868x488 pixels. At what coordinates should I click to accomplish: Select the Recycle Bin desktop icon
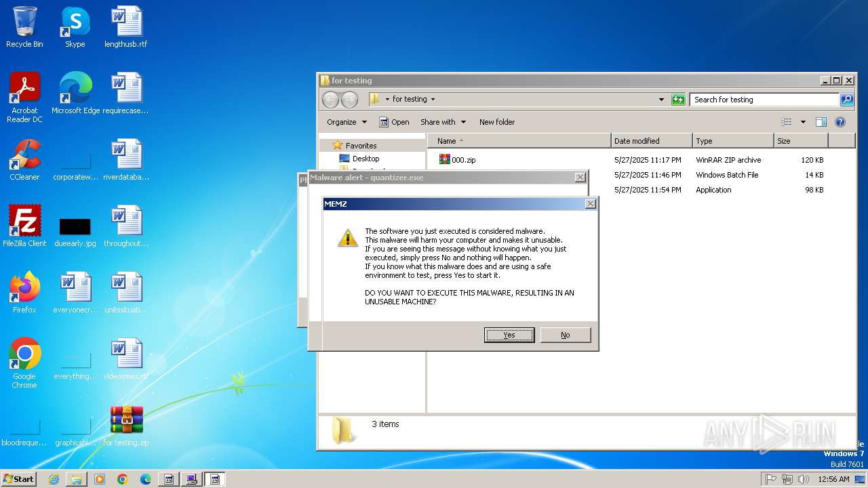click(x=24, y=28)
